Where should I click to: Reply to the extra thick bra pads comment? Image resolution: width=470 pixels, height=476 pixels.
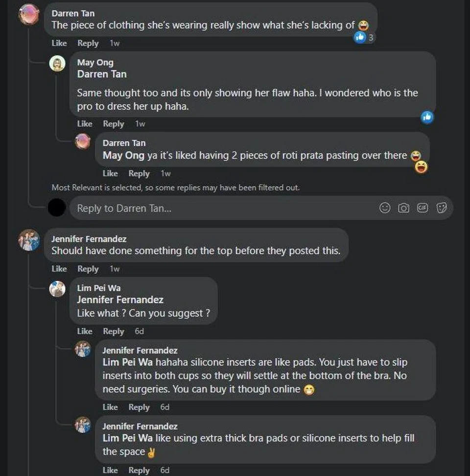click(139, 470)
